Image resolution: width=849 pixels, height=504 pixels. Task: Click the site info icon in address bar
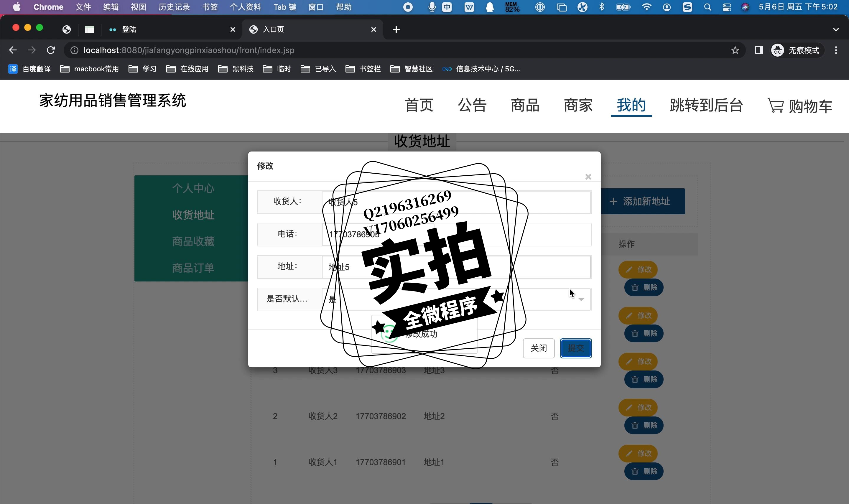click(74, 50)
